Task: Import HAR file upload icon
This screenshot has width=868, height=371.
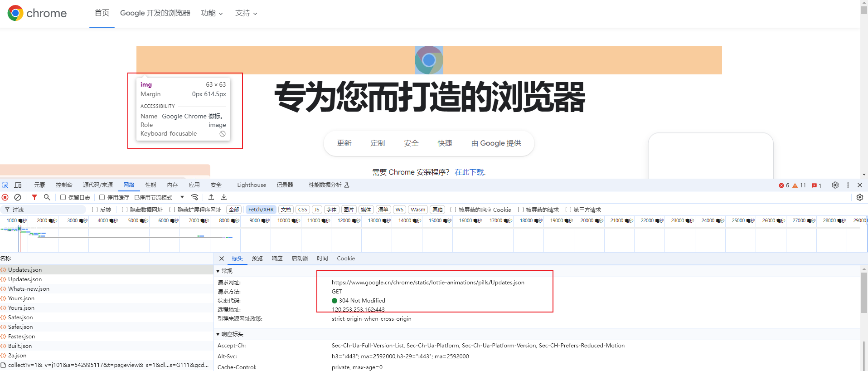Action: click(x=211, y=197)
